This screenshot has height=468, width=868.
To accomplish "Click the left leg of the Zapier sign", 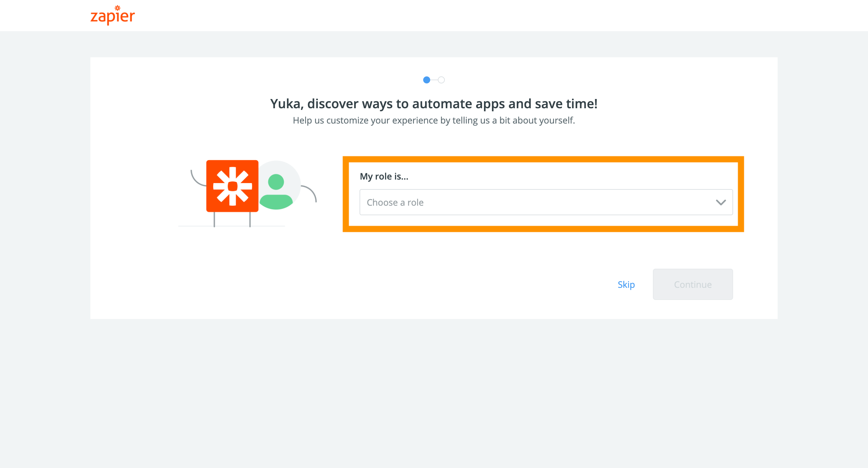I will click(x=214, y=220).
